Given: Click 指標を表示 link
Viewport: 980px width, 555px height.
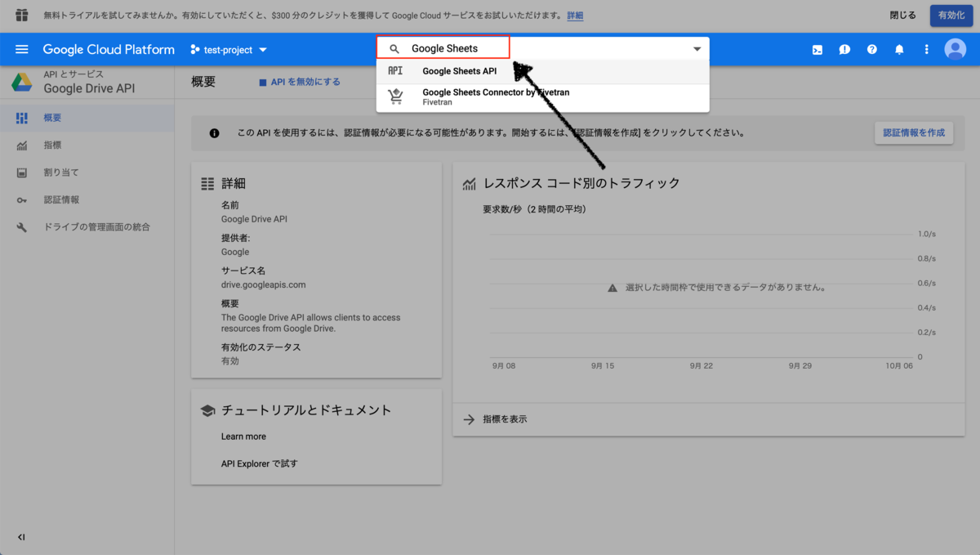Looking at the screenshot, I should [505, 419].
